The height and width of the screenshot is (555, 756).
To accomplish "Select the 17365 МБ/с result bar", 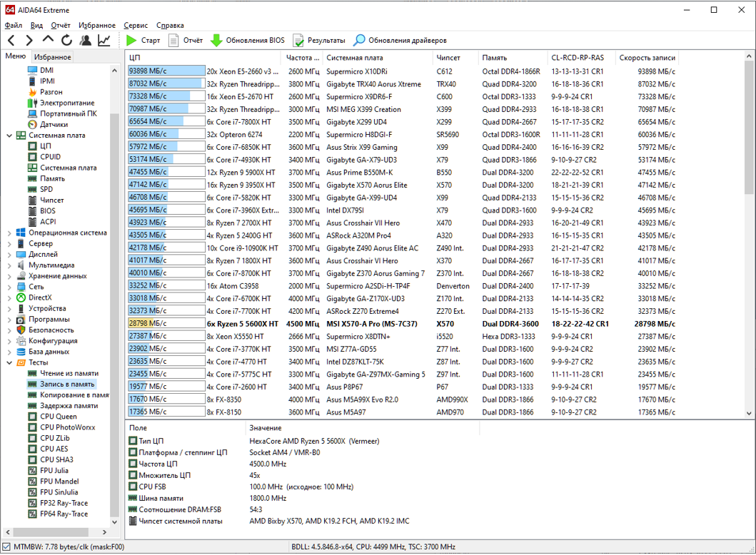I will pyautogui.click(x=166, y=412).
